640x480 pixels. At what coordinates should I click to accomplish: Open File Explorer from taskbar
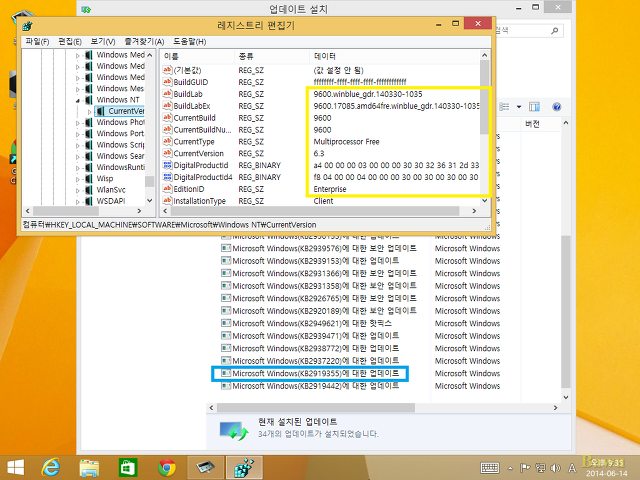tap(89, 467)
